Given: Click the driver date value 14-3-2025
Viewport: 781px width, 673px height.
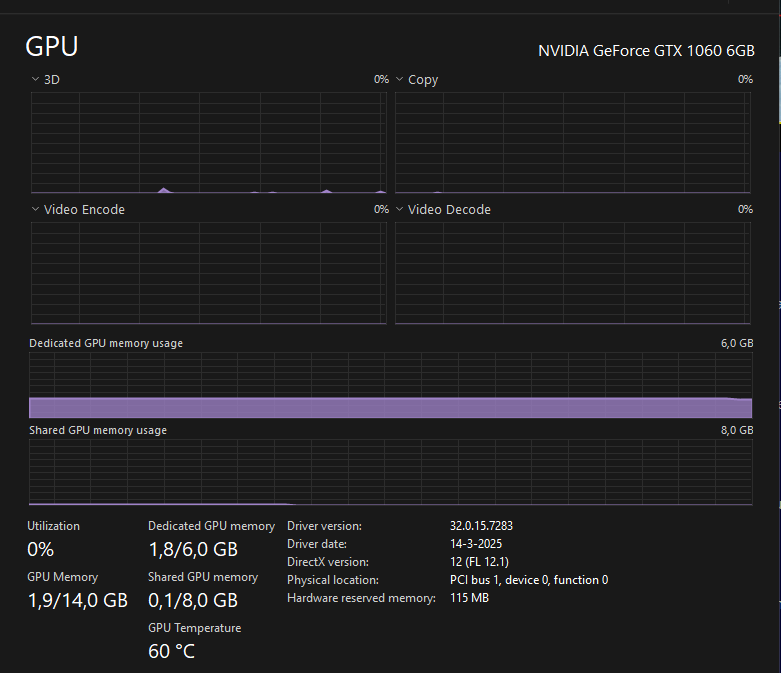Looking at the screenshot, I should coord(476,544).
